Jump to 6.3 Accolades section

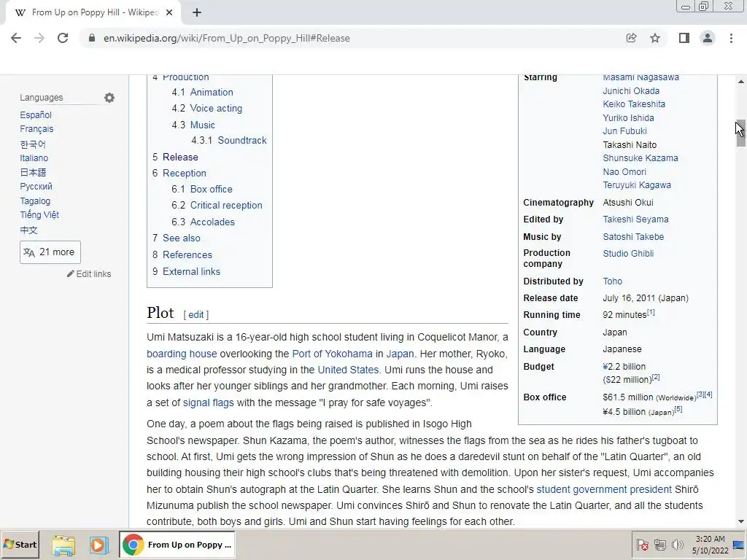[203, 222]
